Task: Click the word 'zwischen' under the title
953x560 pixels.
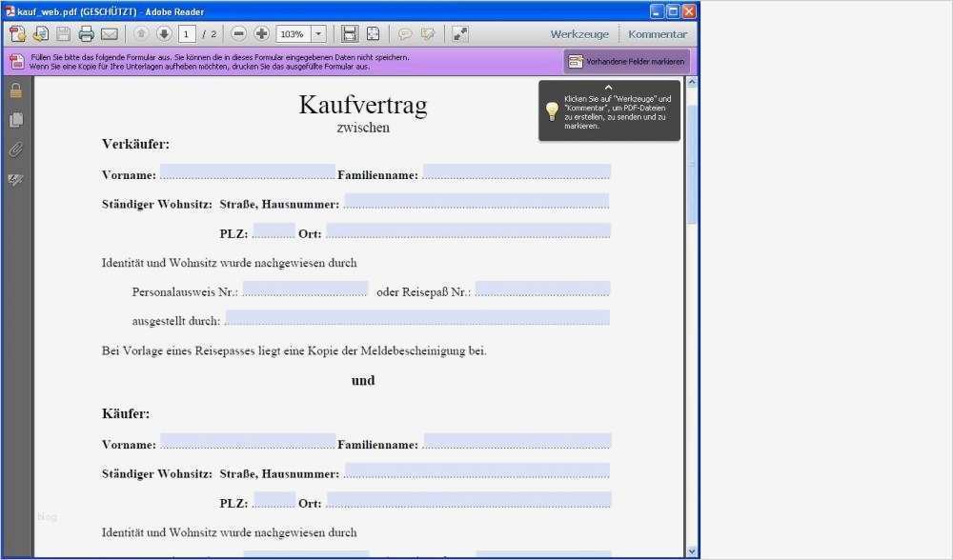Action: point(363,128)
